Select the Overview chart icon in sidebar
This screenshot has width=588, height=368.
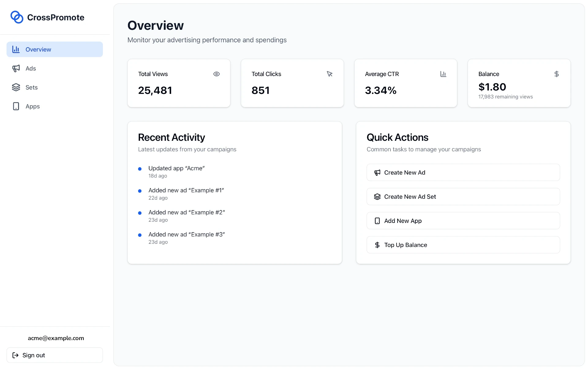click(x=16, y=49)
